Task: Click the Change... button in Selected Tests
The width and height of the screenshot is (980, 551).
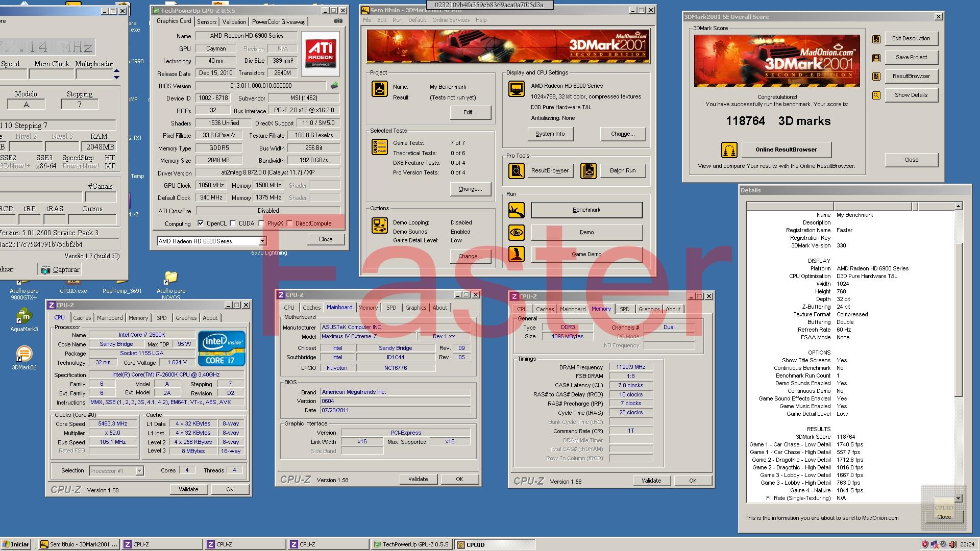Action: [470, 189]
